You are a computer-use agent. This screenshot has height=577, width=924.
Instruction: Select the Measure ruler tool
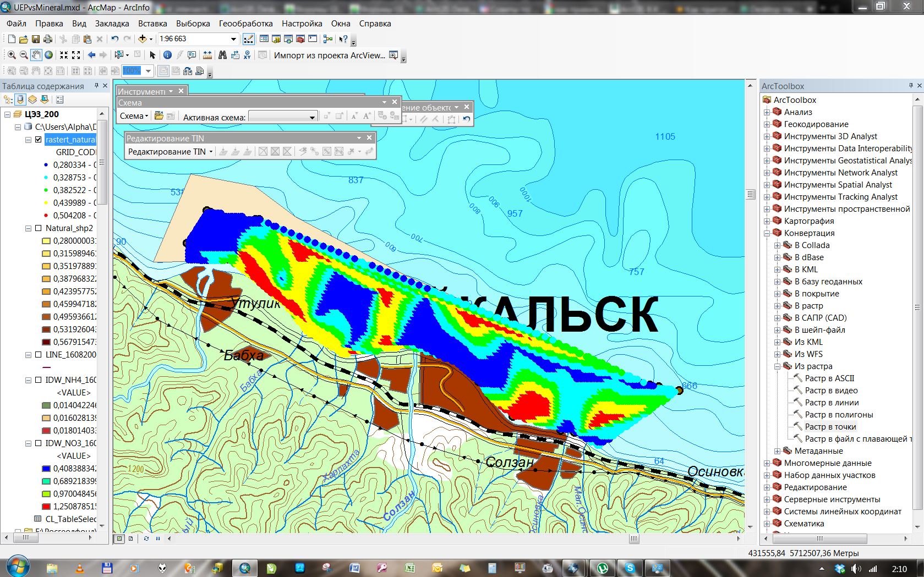pyautogui.click(x=207, y=55)
